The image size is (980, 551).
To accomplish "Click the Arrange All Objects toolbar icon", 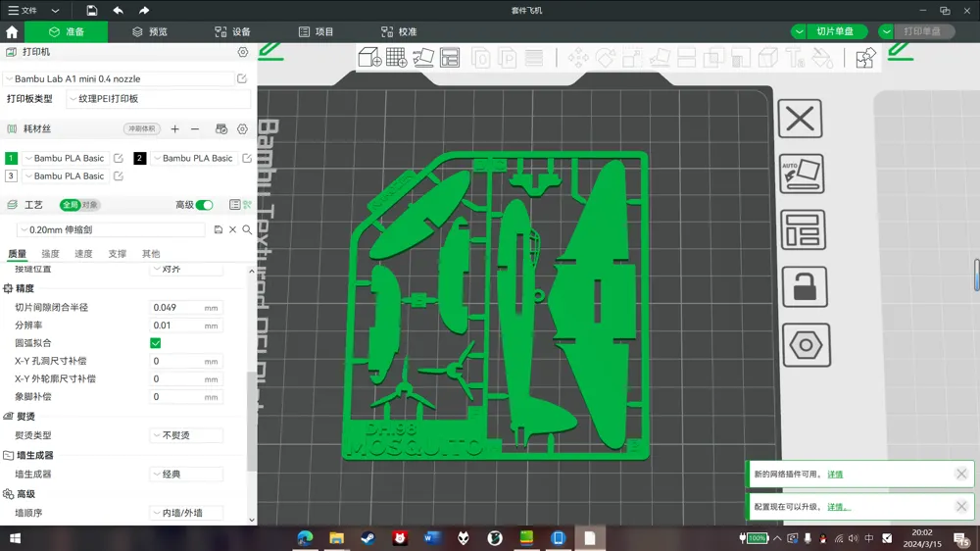I will pyautogui.click(x=450, y=58).
